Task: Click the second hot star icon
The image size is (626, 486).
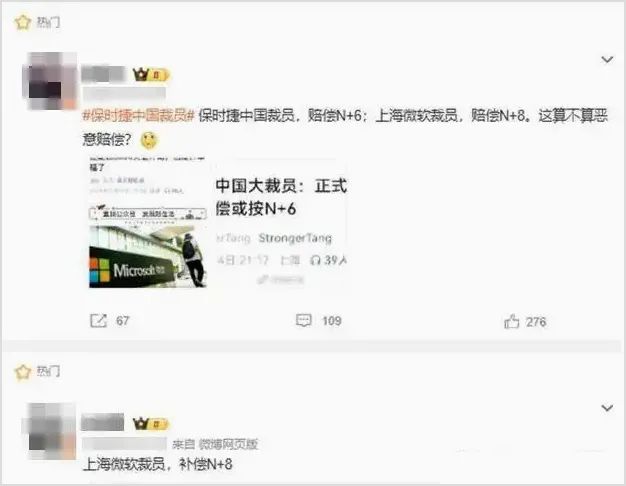Action: (22, 372)
